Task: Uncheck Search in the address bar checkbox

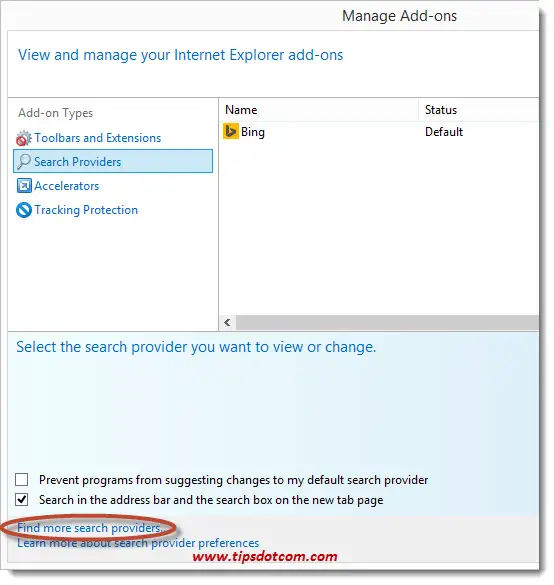Action: [22, 499]
